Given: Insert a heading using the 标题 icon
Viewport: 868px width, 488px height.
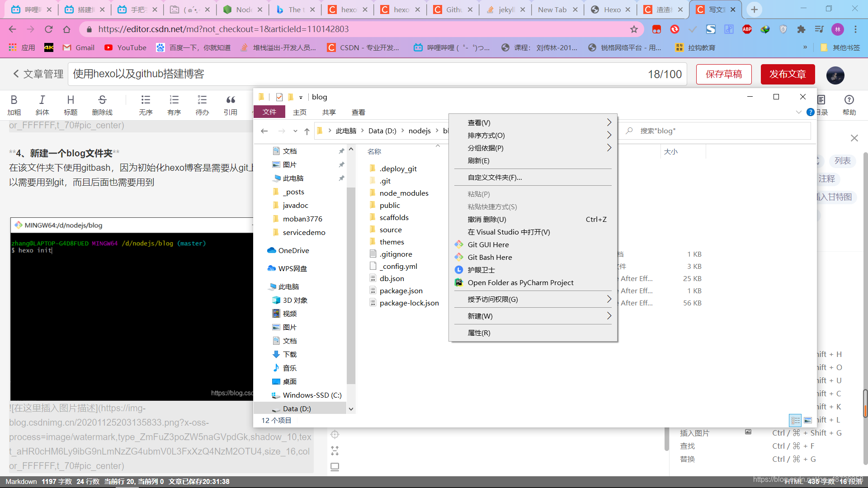Looking at the screenshot, I should (71, 105).
